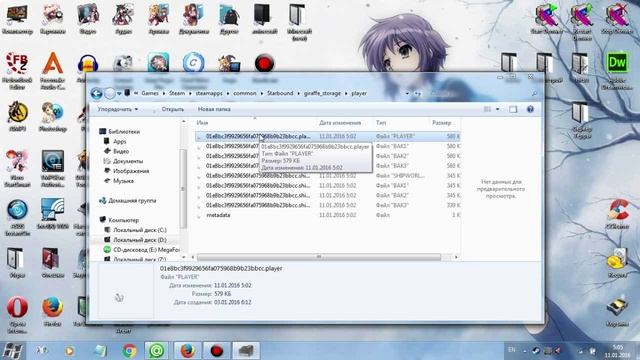Select the 339 K file of type "BAK3"
Image resolution: width=640 pixels, height=360 pixels.
coord(328,205)
